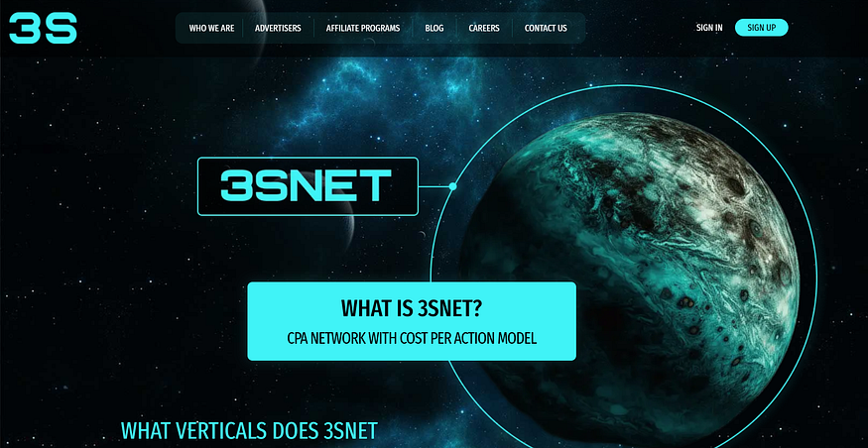Open the Careers page
Viewport: 868px width, 448px height.
[x=484, y=28]
